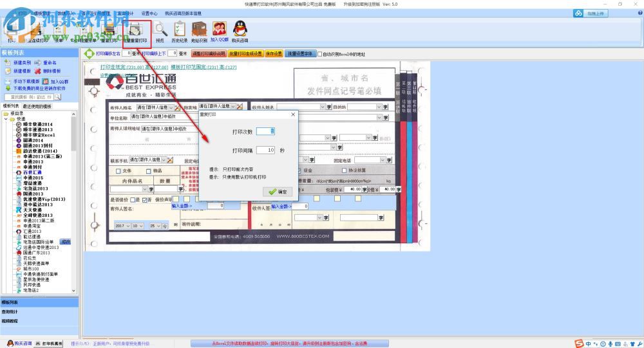Click the green diamond print offset icon
This screenshot has height=348, width=644.
click(x=89, y=53)
